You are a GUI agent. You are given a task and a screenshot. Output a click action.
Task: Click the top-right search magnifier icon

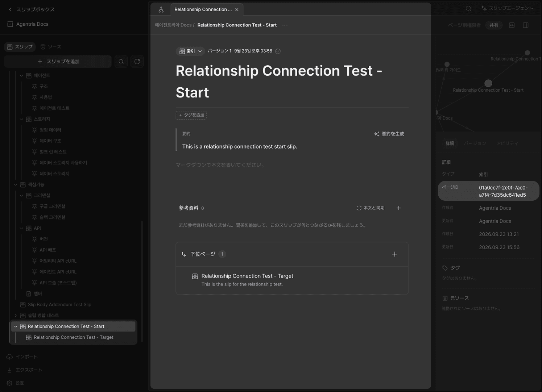pos(468,8)
